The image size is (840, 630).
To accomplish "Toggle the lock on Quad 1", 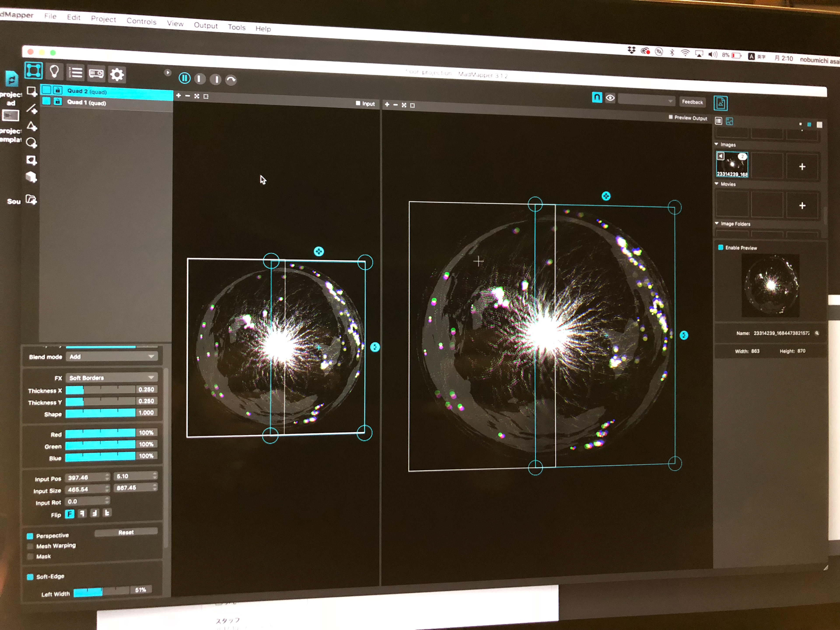I will pyautogui.click(x=57, y=101).
